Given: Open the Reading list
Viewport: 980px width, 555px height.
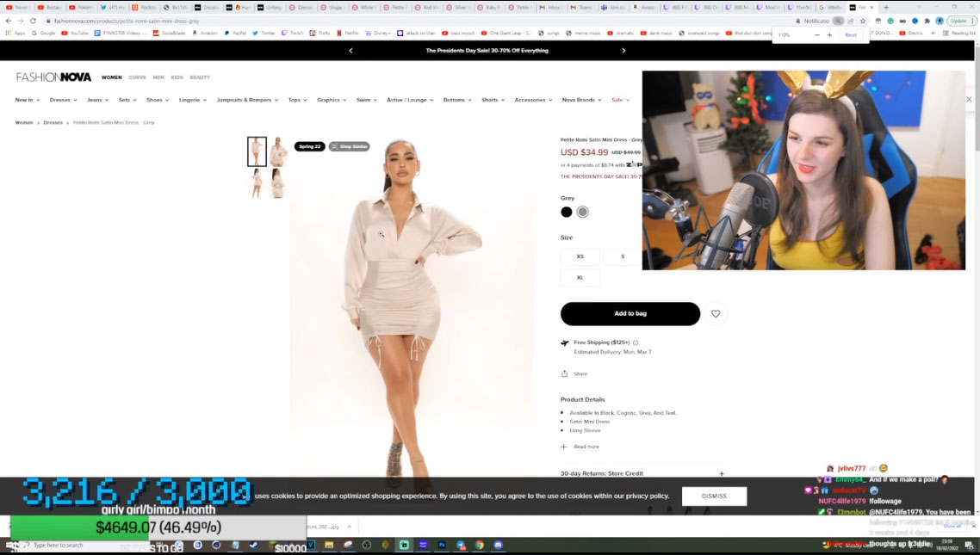Looking at the screenshot, I should [960, 33].
